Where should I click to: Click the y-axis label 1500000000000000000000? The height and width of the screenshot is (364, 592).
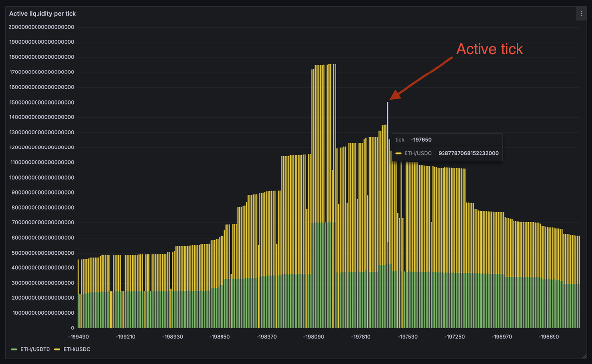click(42, 102)
